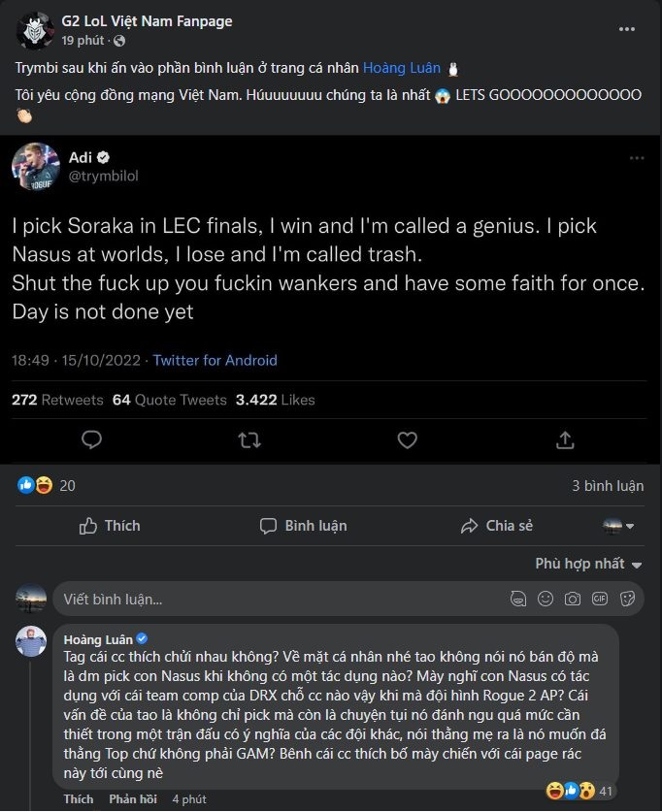
Task: Click Phản hồi to reply to comment
Action: tap(134, 798)
